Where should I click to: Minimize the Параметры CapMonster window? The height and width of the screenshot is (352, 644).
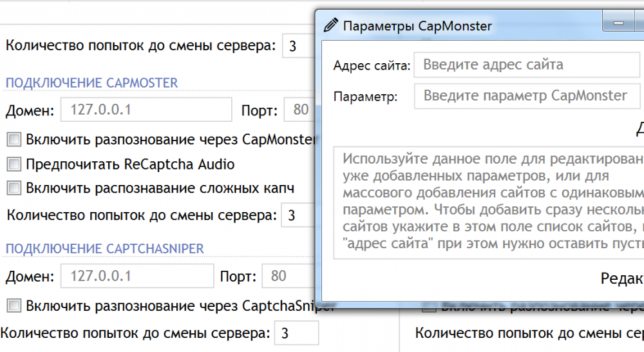point(618,23)
